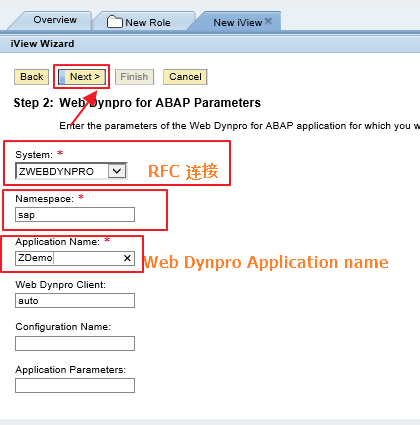Click the System: label
Screen dimensions: 420x425
coord(34,155)
